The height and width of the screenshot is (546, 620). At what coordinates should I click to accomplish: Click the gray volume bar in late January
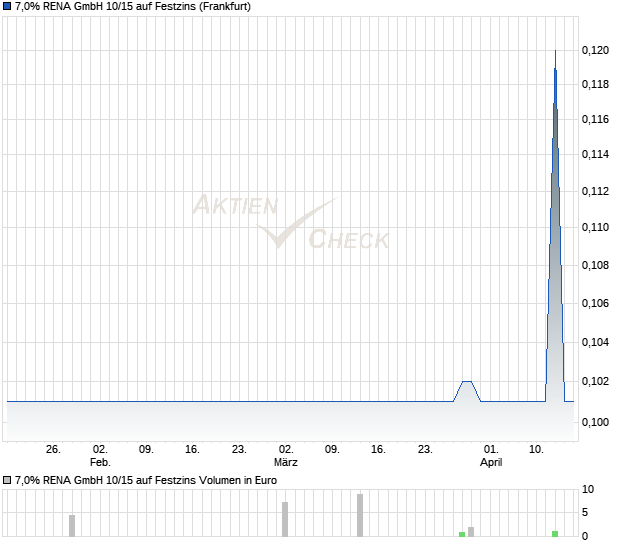pos(72,525)
